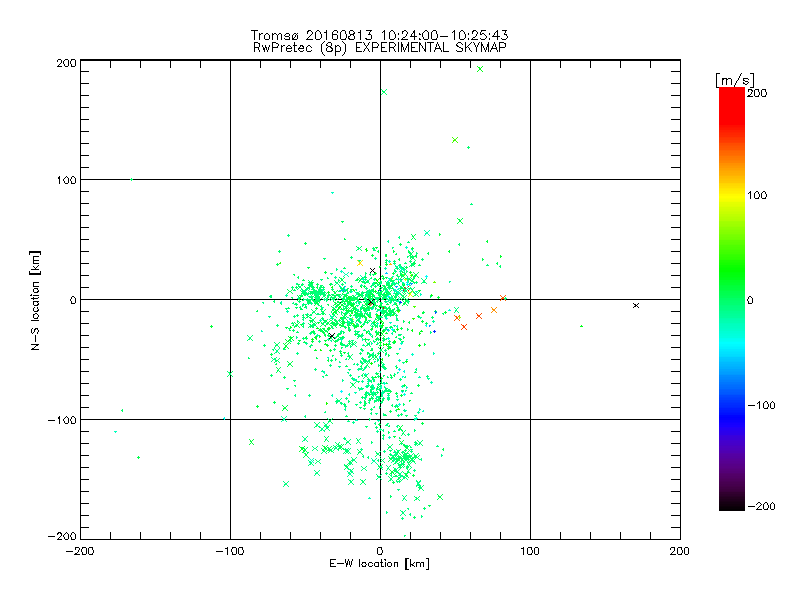This screenshot has width=800, height=600.
Task: Click the green x marker near 175 km north
Action: pos(384,92)
